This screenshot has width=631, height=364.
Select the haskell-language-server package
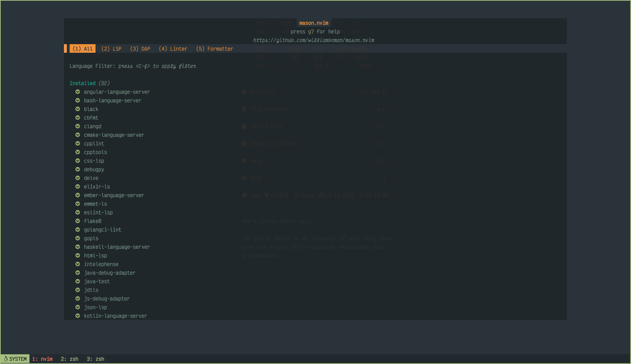[117, 247]
